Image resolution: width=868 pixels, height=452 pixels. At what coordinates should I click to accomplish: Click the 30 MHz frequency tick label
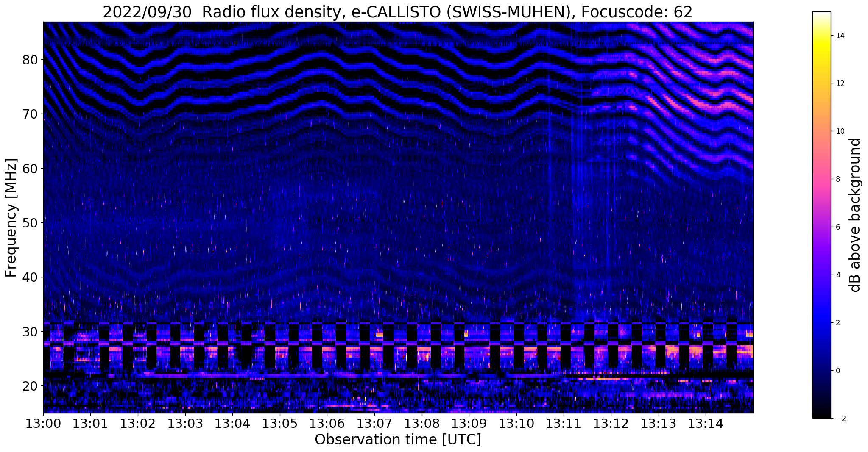[x=30, y=331]
